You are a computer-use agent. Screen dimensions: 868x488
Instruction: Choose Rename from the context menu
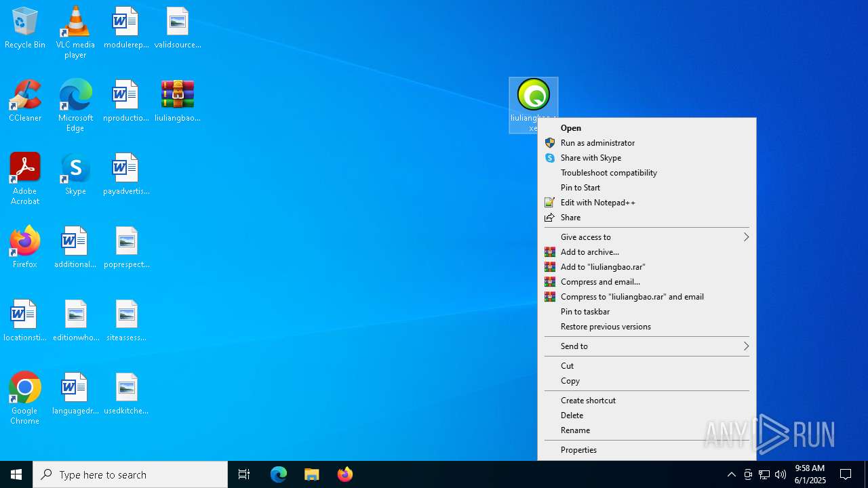coord(647,430)
